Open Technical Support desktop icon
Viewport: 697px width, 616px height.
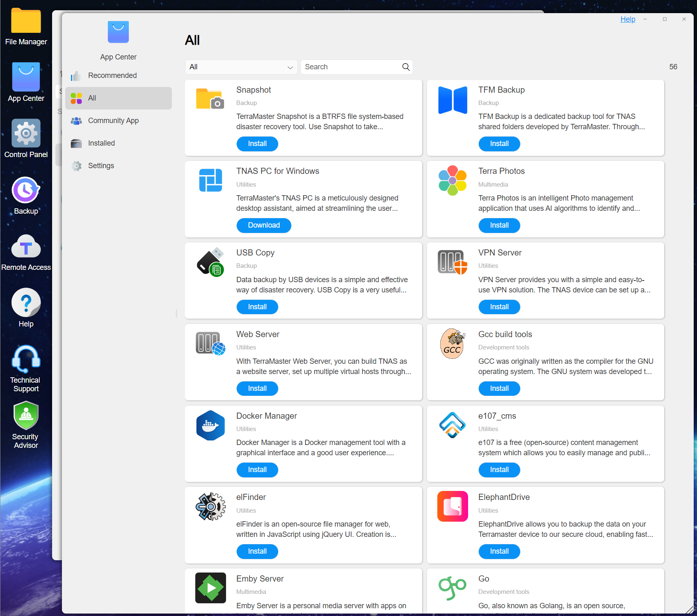[26, 369]
